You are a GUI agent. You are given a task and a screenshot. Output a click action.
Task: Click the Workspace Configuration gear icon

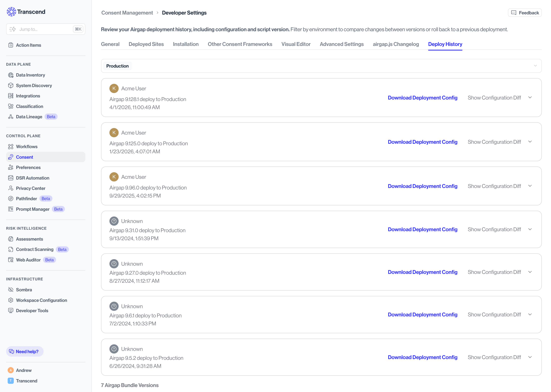[11, 300]
